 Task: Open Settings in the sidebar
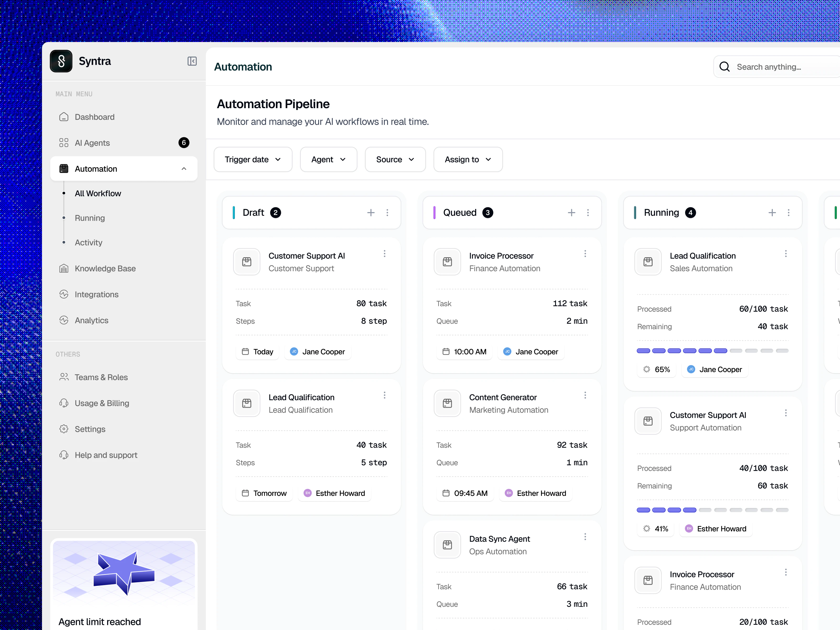[x=124, y=429]
